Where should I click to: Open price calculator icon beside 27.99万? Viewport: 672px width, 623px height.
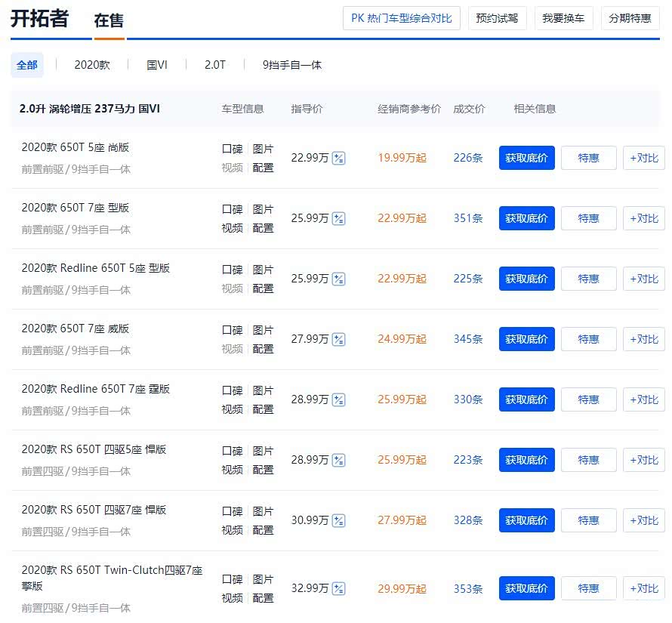[338, 340]
